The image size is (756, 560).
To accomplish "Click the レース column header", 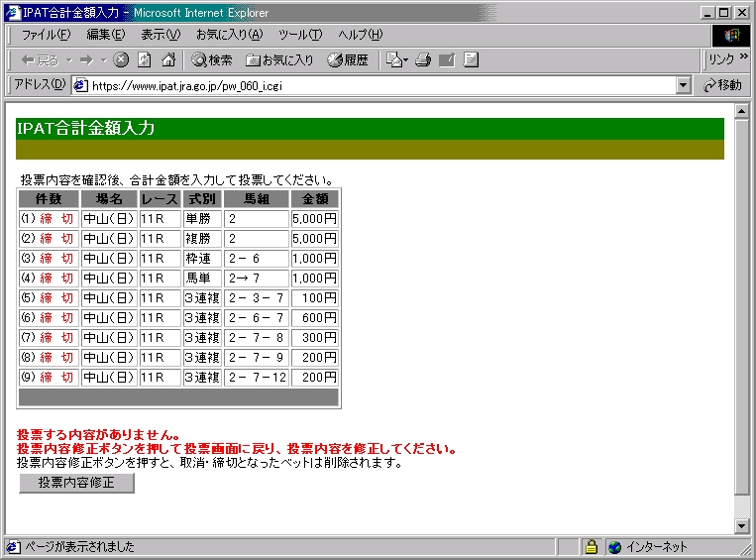I will coord(161,198).
